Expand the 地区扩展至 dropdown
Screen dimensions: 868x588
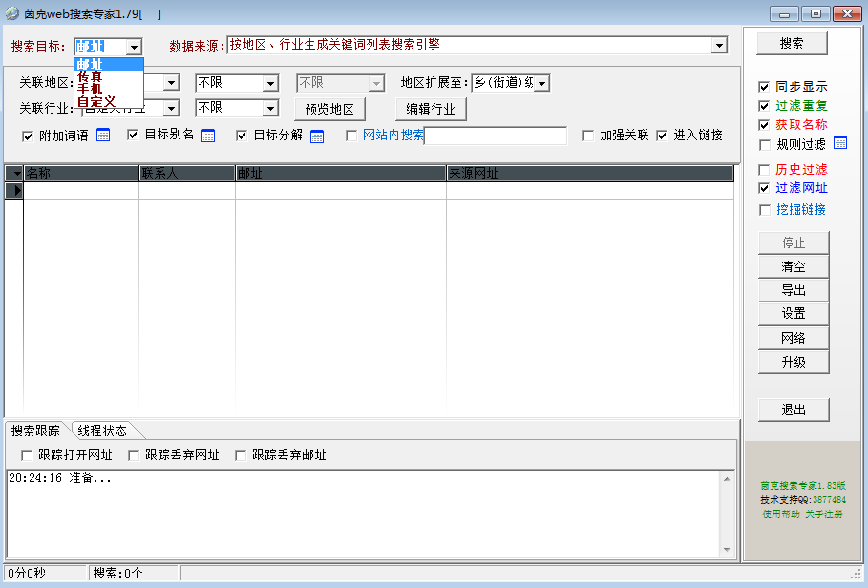pyautogui.click(x=542, y=84)
